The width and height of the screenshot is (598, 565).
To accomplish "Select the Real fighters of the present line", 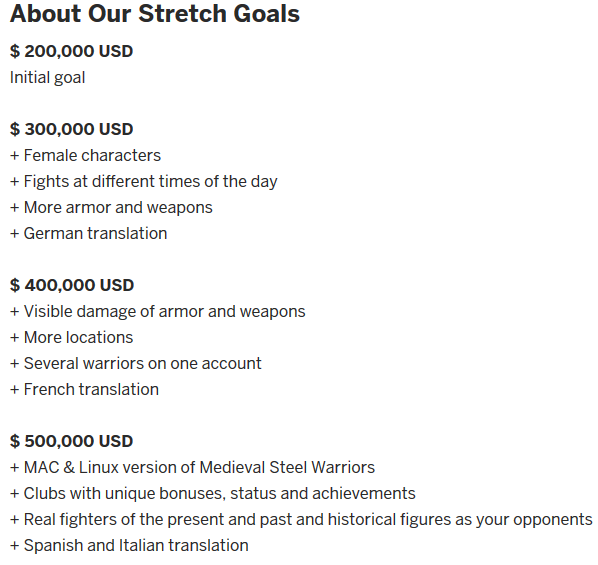I will coord(301,520).
